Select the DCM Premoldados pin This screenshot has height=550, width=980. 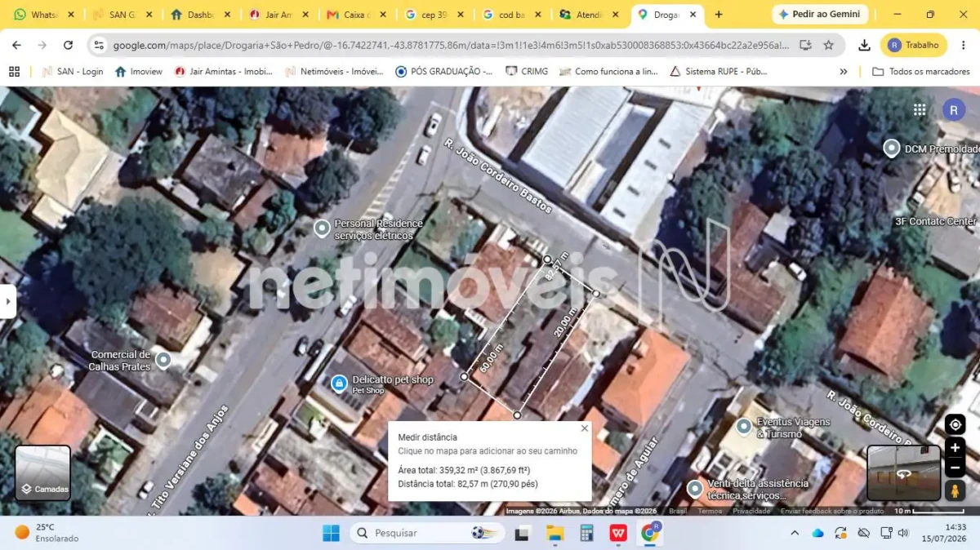(x=892, y=148)
